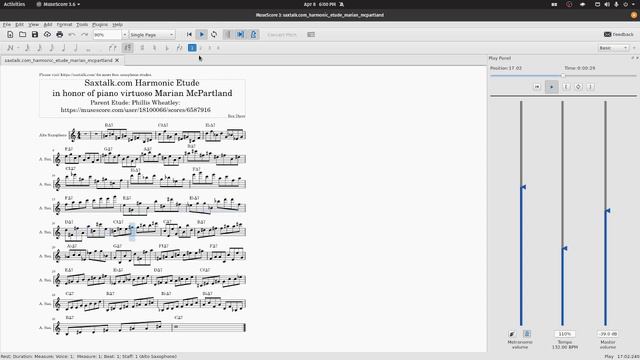Click the Concert Pitch button
The height and width of the screenshot is (360, 640).
click(x=282, y=35)
